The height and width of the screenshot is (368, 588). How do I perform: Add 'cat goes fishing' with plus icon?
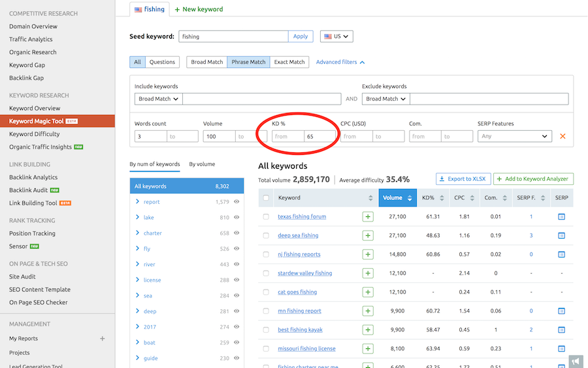367,292
